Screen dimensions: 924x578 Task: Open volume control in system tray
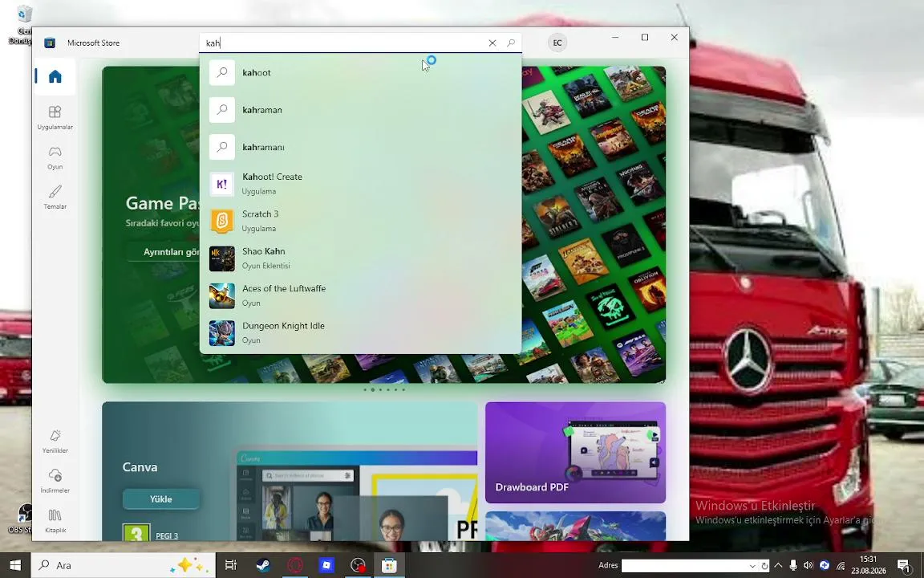pos(808,566)
